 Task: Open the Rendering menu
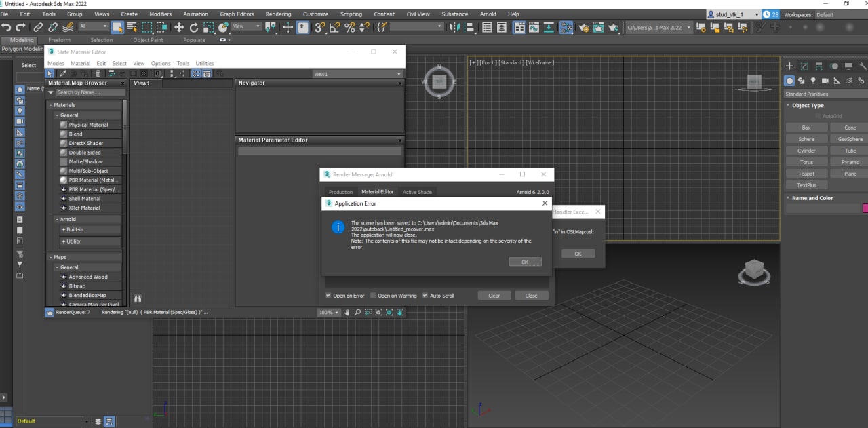(278, 14)
